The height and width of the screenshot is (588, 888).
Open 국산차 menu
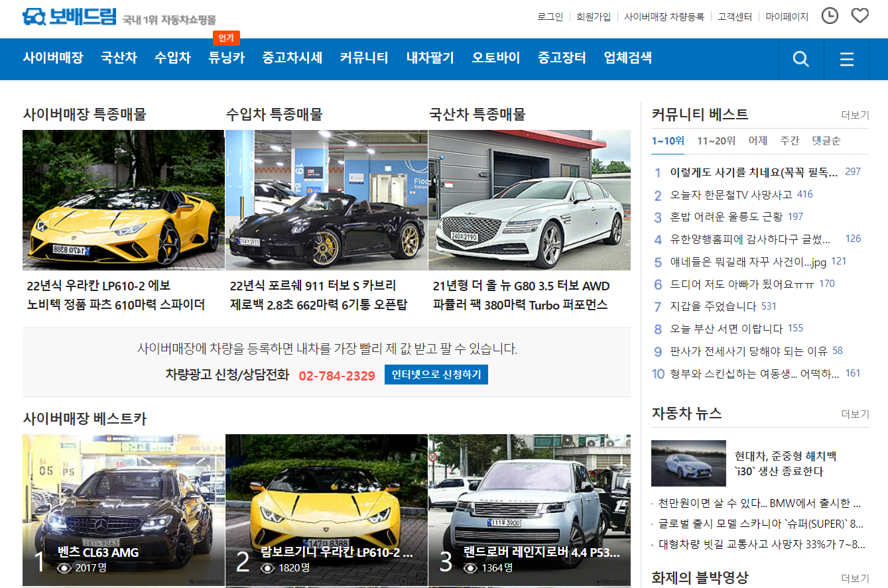[119, 58]
